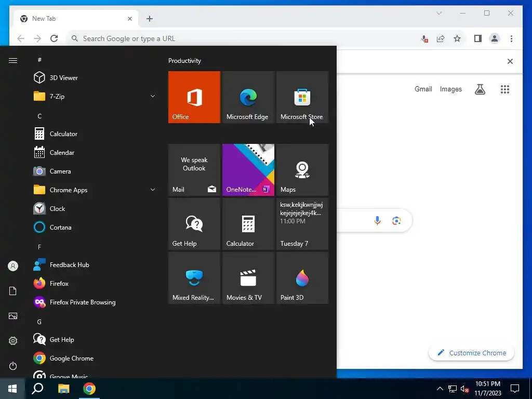Viewport: 532px width, 399px height.
Task: Click the Power button in Start
Action: 13,366
